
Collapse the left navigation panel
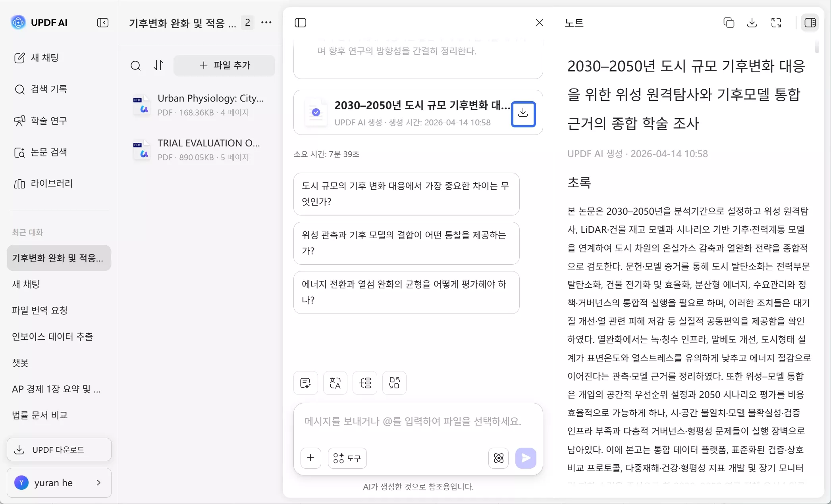[x=102, y=23]
